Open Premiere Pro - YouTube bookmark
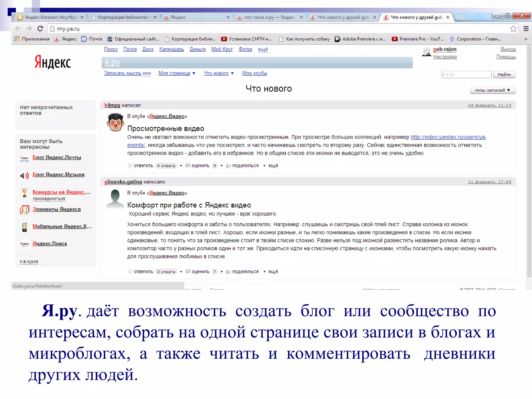The width and height of the screenshot is (532, 399). (x=418, y=39)
